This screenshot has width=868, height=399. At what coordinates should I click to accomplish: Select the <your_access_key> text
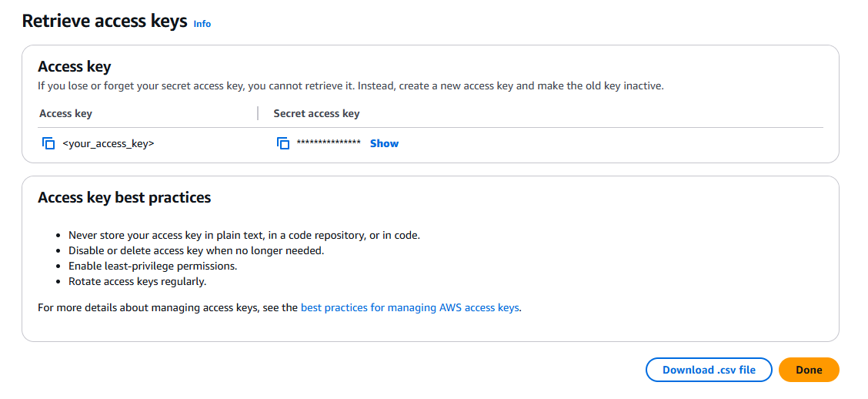pyautogui.click(x=108, y=143)
